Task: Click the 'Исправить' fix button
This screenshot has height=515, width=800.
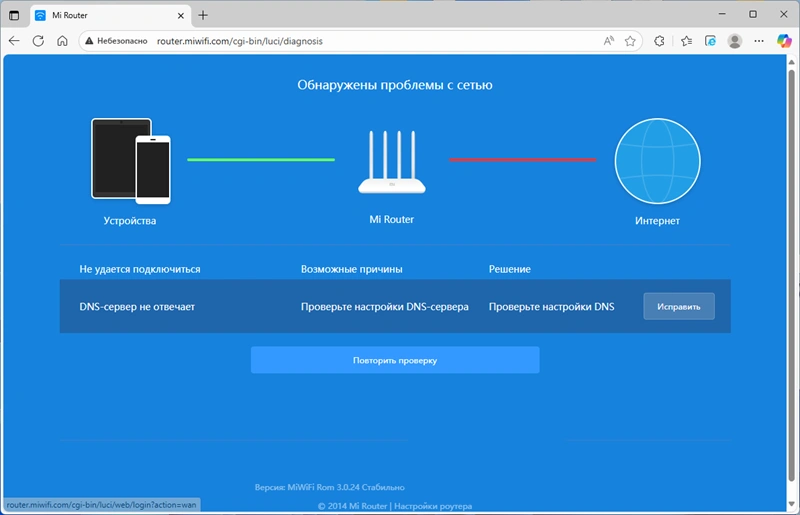Action: point(678,306)
